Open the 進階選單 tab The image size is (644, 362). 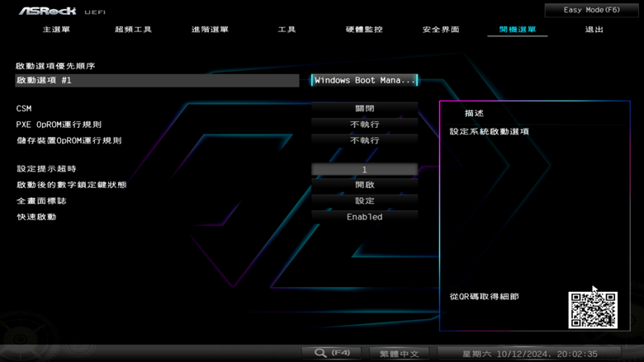210,30
